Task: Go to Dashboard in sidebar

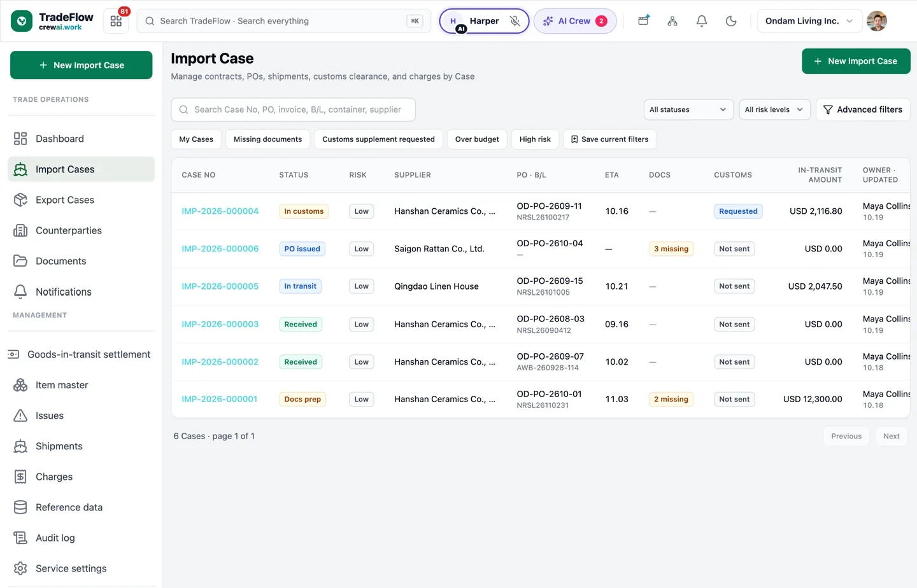Action: 82,139
